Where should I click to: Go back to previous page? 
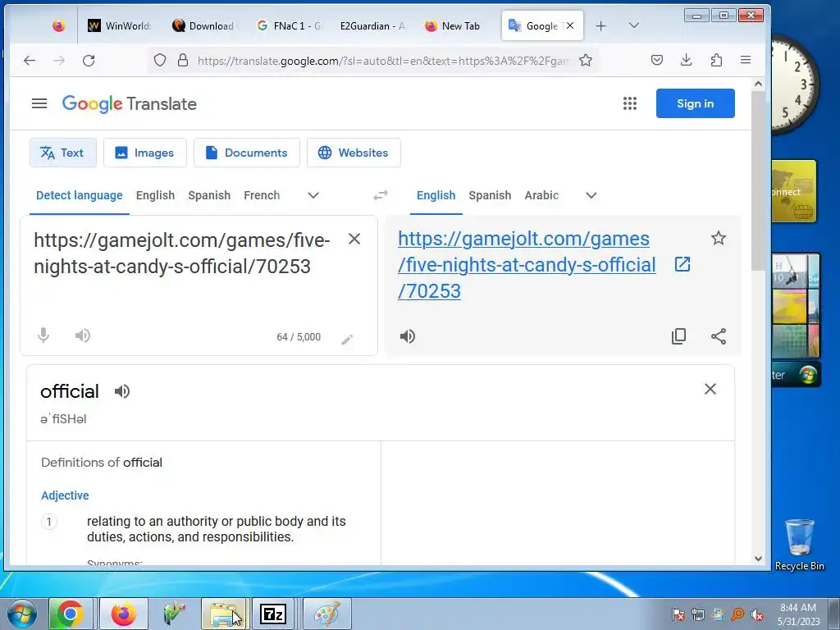[x=30, y=61]
